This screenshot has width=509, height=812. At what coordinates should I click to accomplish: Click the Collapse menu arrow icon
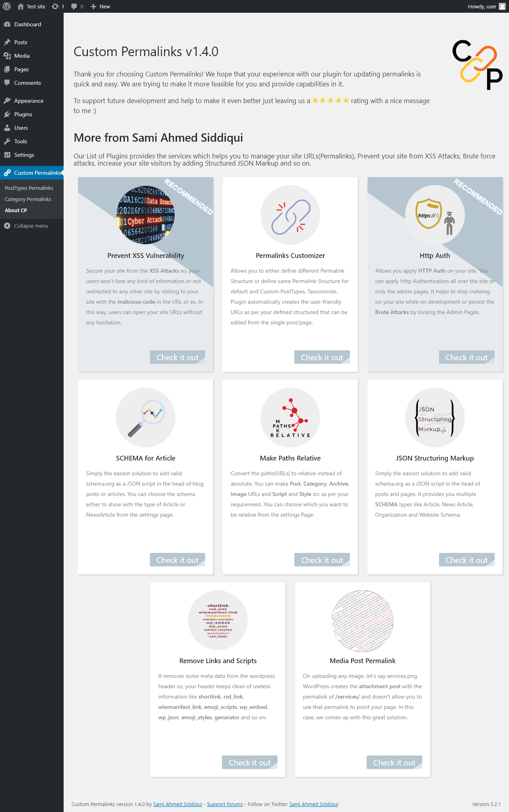(x=7, y=226)
